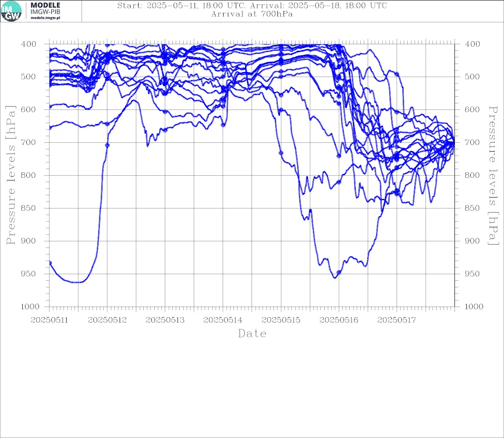This screenshot has width=504, height=438.
Task: Click the right axis 900 tick label
Action: (472, 241)
